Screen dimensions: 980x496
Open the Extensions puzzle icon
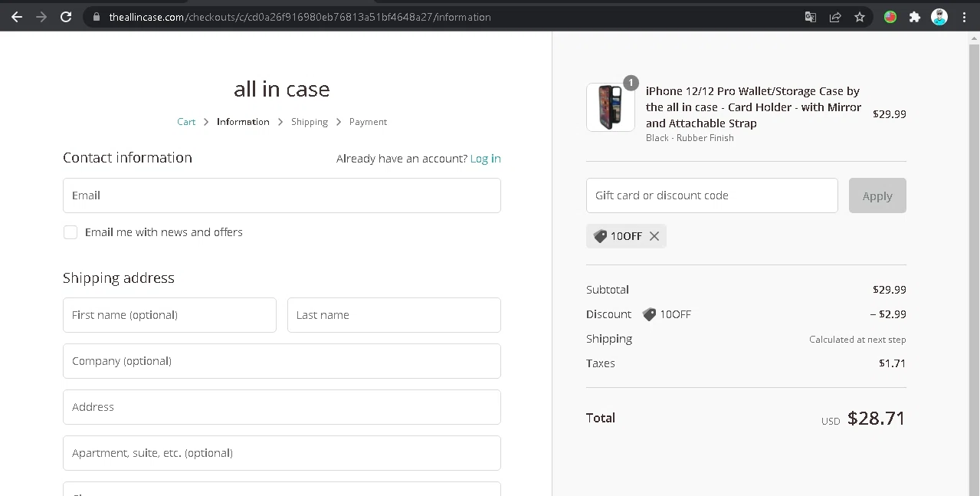coord(914,17)
